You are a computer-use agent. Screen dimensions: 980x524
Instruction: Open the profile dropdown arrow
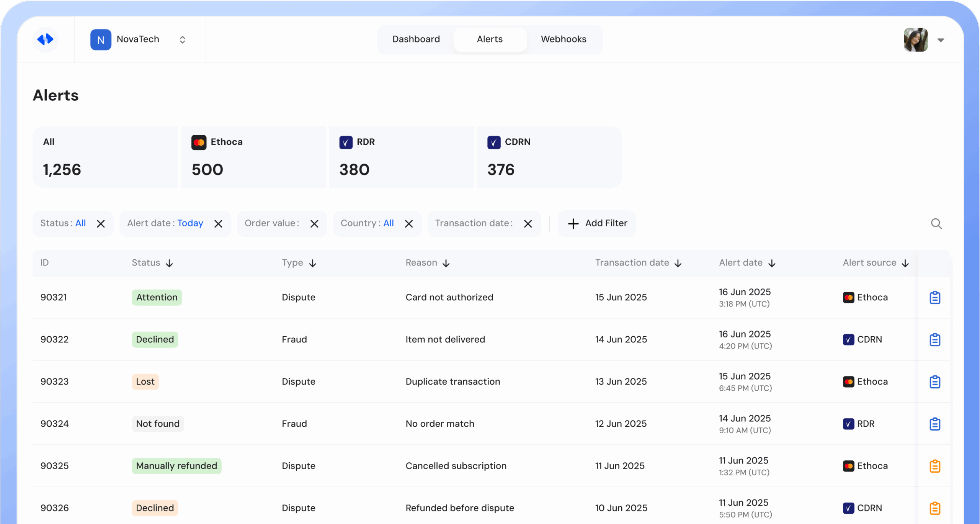[941, 40]
